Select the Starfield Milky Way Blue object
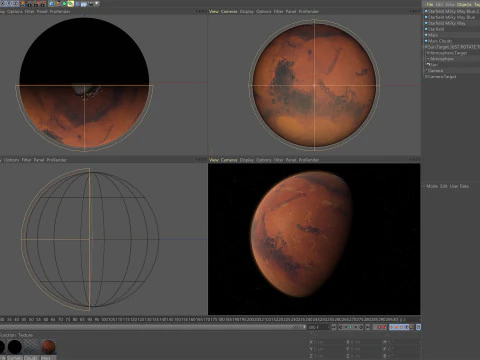Viewport: 480px width, 360px height. [452, 17]
